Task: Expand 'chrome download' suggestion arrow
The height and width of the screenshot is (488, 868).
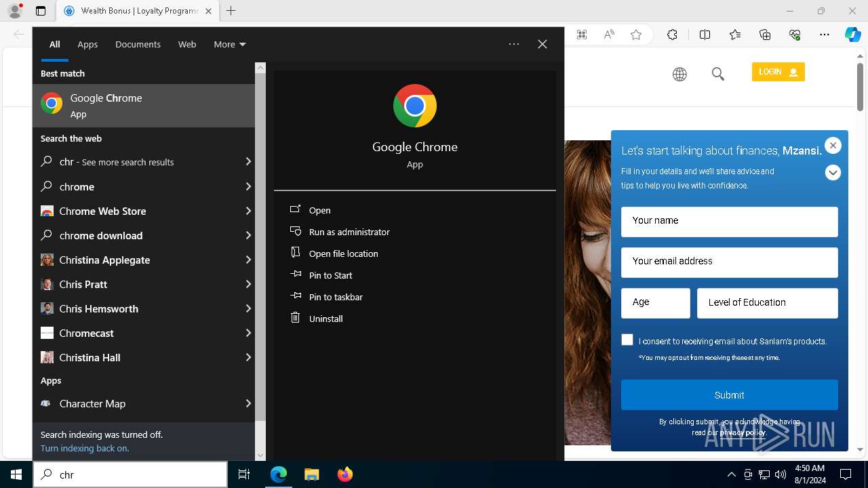Action: pyautogui.click(x=248, y=235)
